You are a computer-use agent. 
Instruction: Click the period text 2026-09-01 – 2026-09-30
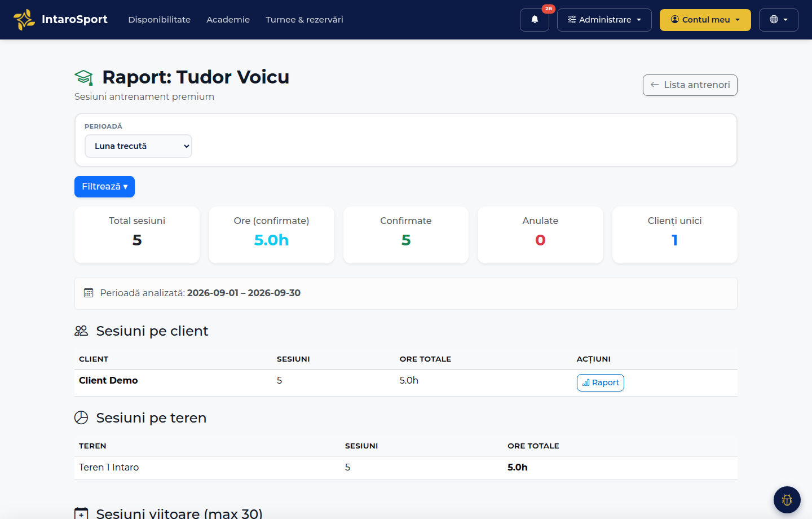(244, 293)
